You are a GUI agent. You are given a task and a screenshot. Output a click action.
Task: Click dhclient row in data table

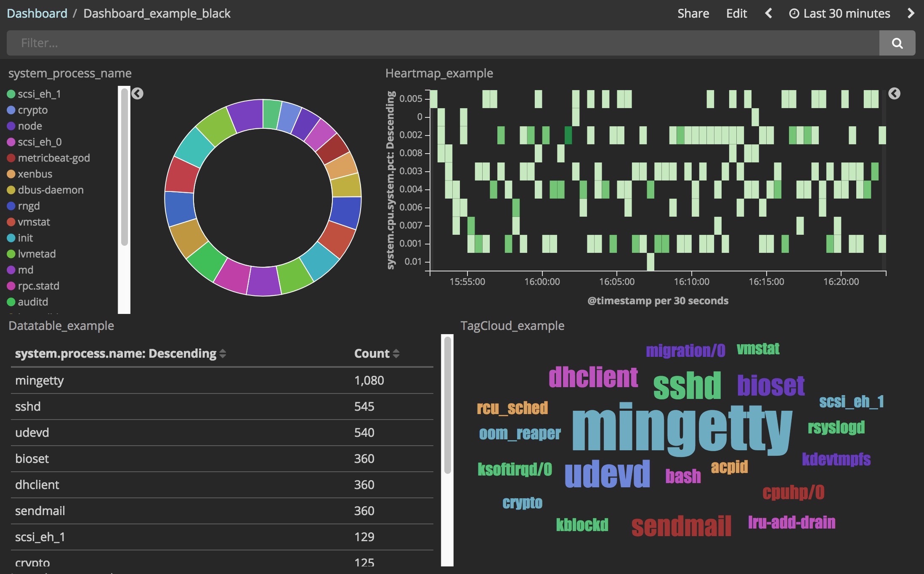(x=222, y=485)
